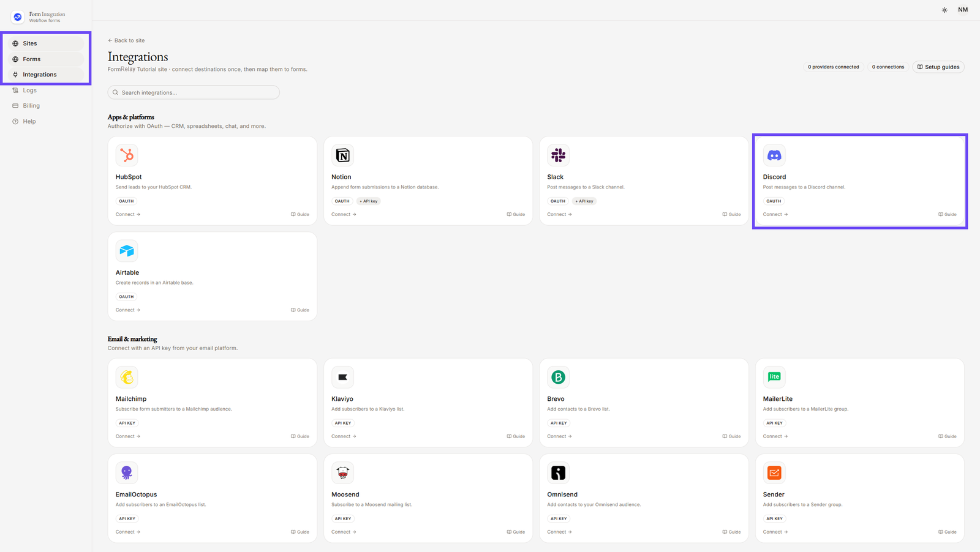Screen dimensions: 980x552
Task: Click the 'Apps & platforms' heading
Action: 131,117
